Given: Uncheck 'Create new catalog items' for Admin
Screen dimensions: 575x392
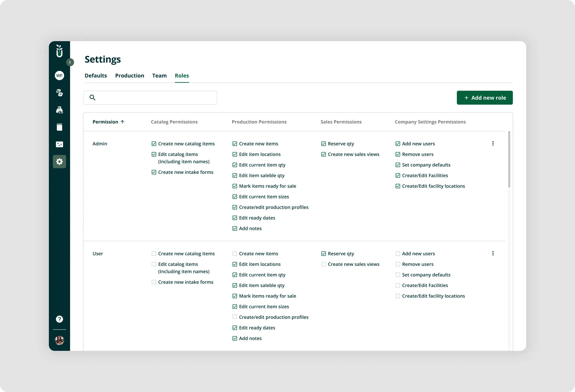Looking at the screenshot, I should 154,143.
